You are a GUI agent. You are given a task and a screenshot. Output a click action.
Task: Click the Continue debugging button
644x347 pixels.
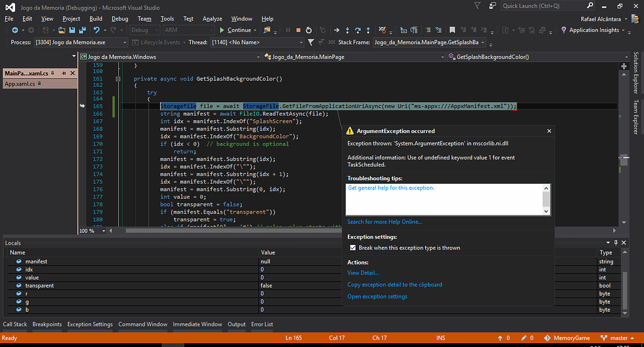coord(235,30)
